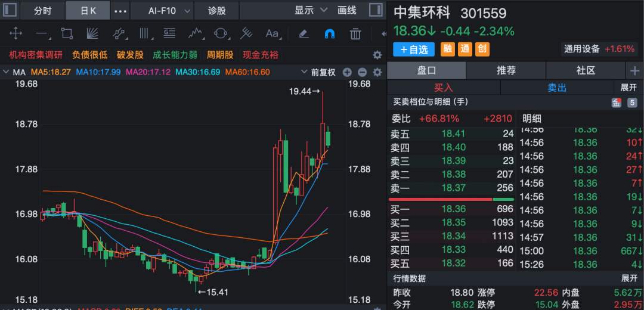Open the 社区 community tab
Image resolution: width=644 pixels, height=310 pixels.
click(586, 70)
